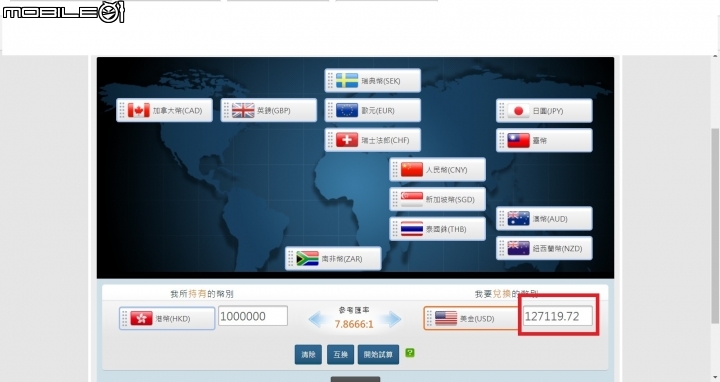
Task: Select the Australian Dollar (AUD) tile
Action: pos(544,219)
